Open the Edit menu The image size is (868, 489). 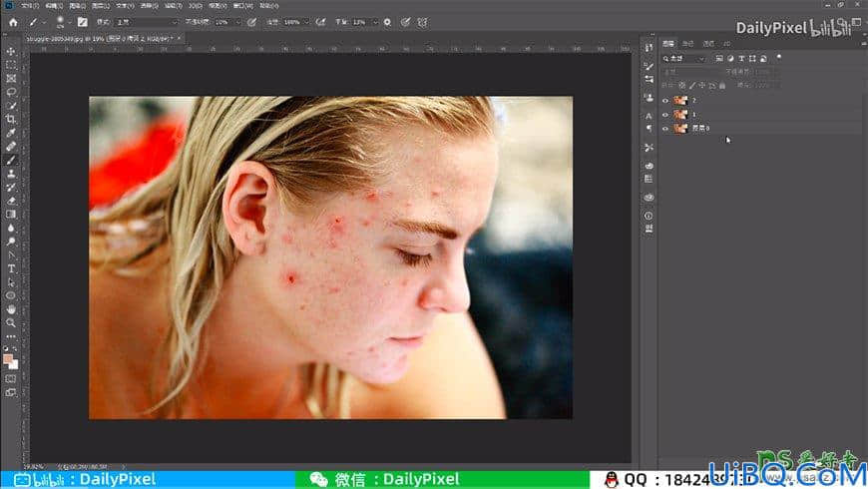[x=54, y=6]
